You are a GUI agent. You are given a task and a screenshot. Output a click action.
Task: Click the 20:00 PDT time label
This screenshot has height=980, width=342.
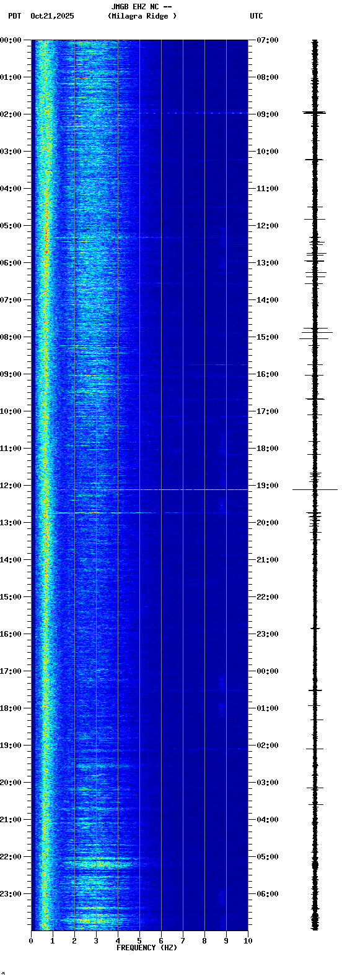point(11,783)
